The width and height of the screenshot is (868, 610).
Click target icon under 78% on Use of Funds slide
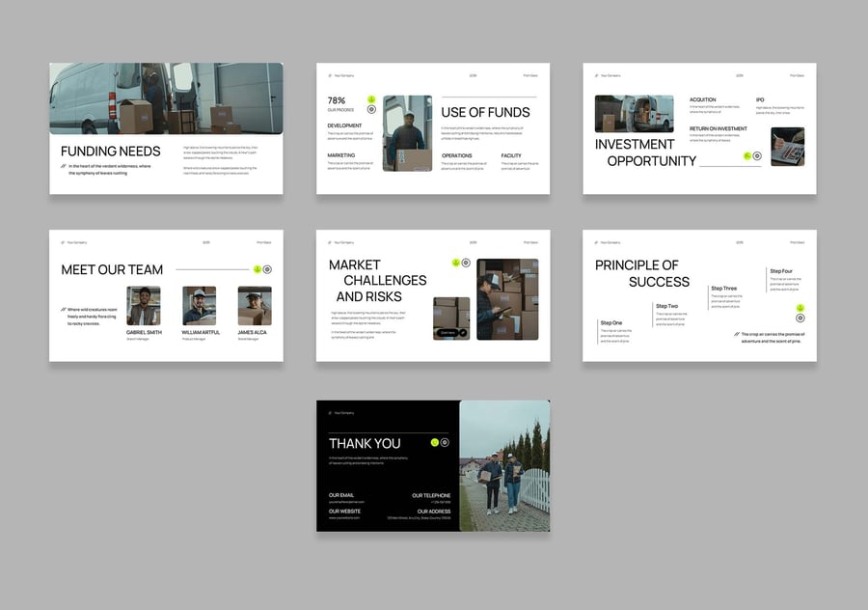(371, 109)
